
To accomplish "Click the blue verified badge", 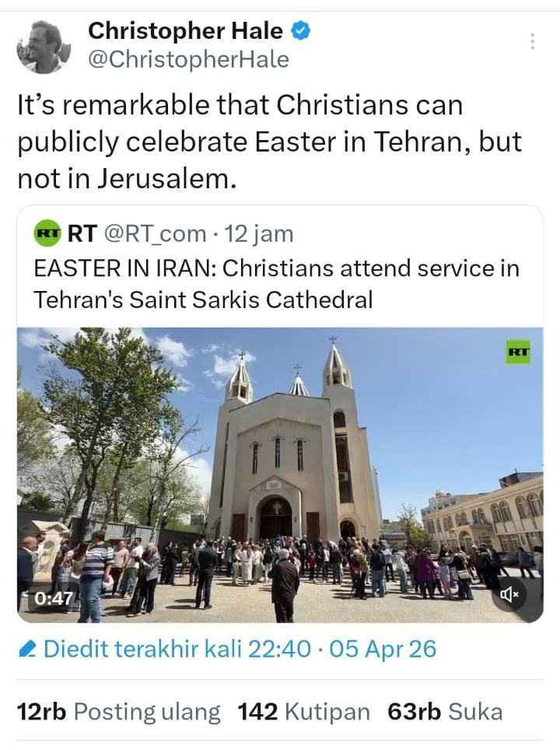I will click(301, 31).
